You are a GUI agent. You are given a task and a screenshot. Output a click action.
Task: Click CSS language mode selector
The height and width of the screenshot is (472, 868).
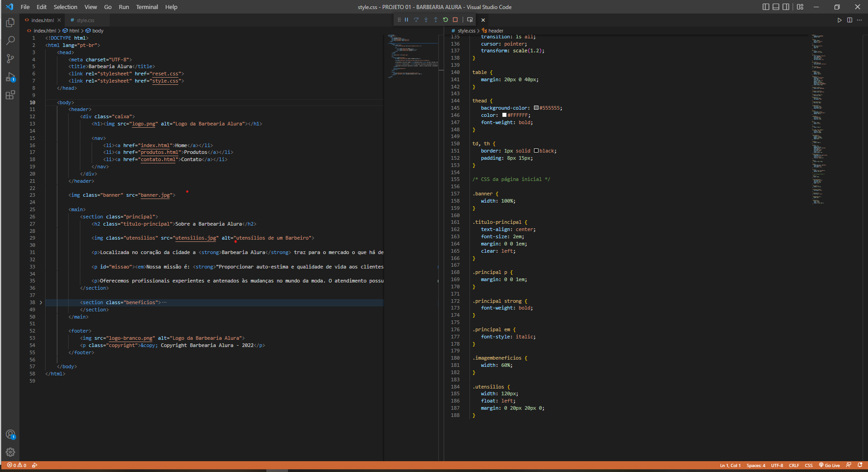pos(808,465)
